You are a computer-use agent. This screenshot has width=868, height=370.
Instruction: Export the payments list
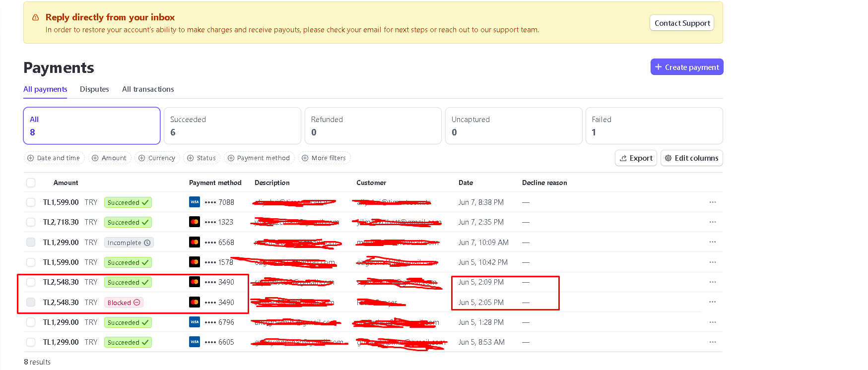tap(636, 158)
